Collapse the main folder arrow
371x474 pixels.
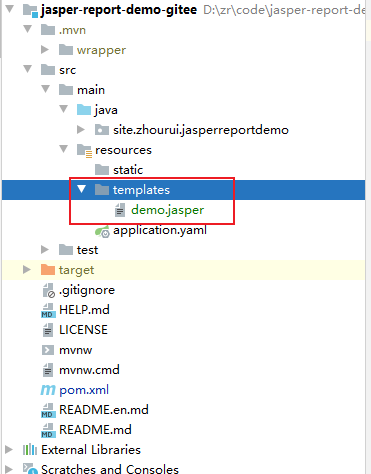46,89
